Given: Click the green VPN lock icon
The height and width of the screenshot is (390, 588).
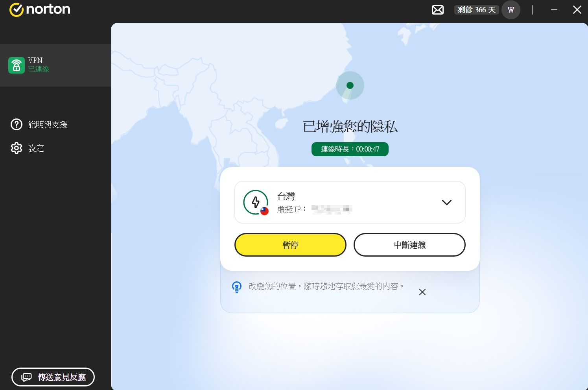Looking at the screenshot, I should coord(17,65).
